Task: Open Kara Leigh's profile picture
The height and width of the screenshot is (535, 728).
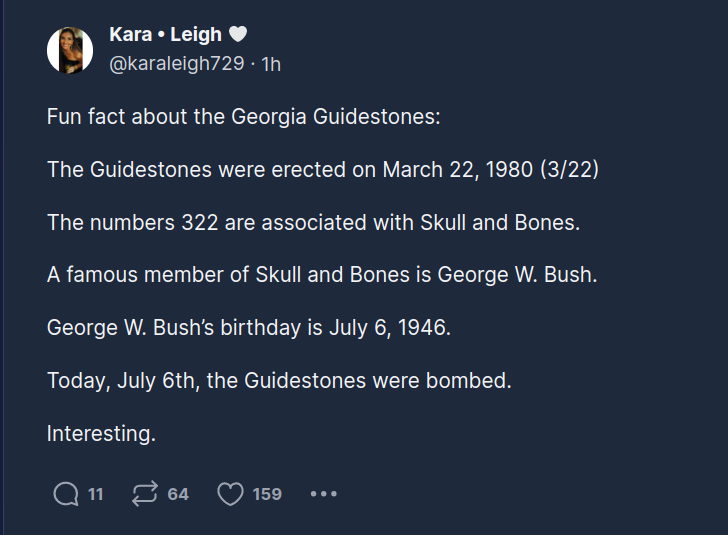Action: tap(70, 50)
